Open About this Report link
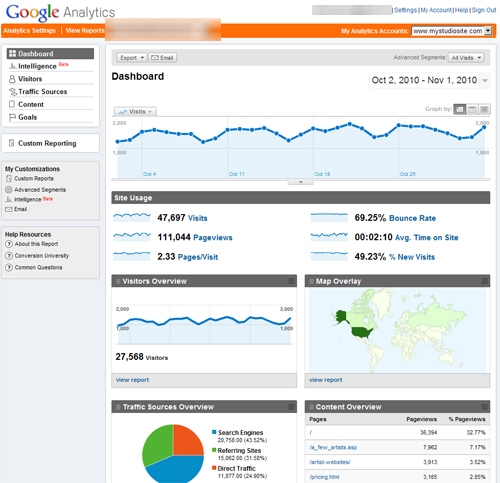Viewport: 500px width, 483px height. (36, 244)
